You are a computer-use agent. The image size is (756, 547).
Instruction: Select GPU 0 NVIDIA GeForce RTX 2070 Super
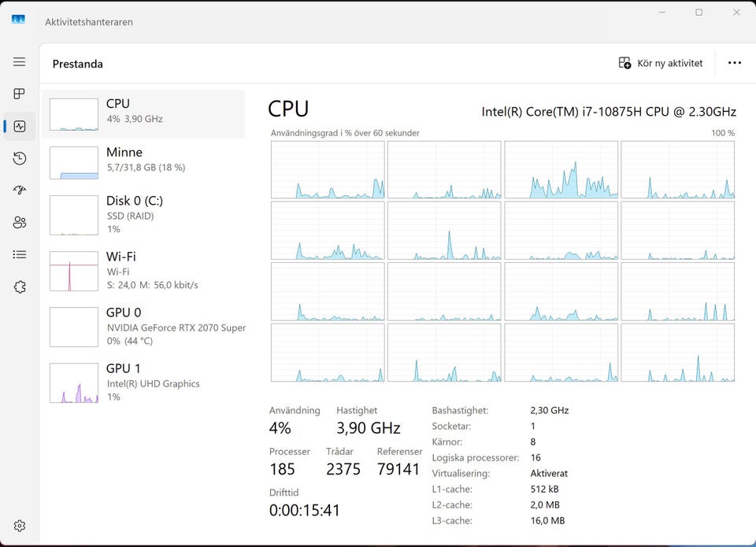[x=143, y=327]
